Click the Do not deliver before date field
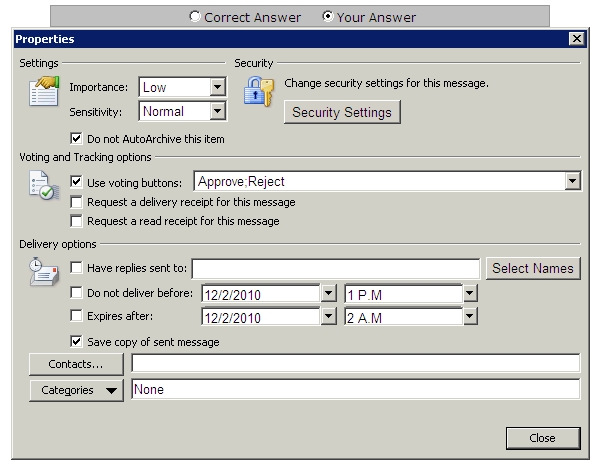Viewport: 604px width, 469px height. tap(261, 294)
